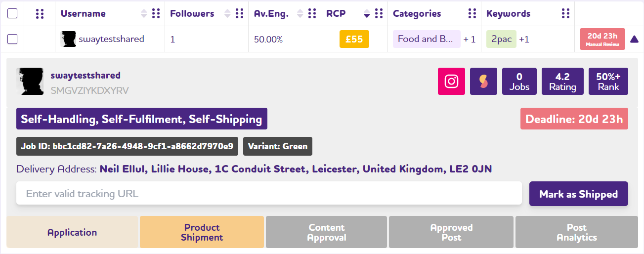Tick the select-all header checkbox
This screenshot has width=644, height=254.
click(x=12, y=13)
